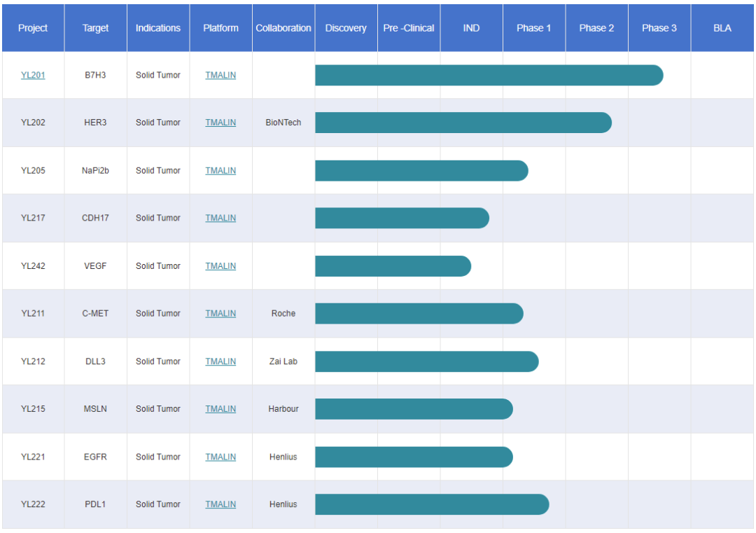Click the BioNTech collaboration cell
The image size is (756, 533).
click(283, 123)
